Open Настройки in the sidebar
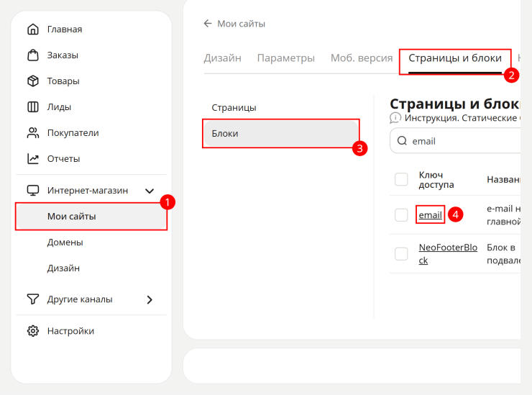Screen dimensions: 532x395 click(x=91, y=331)
